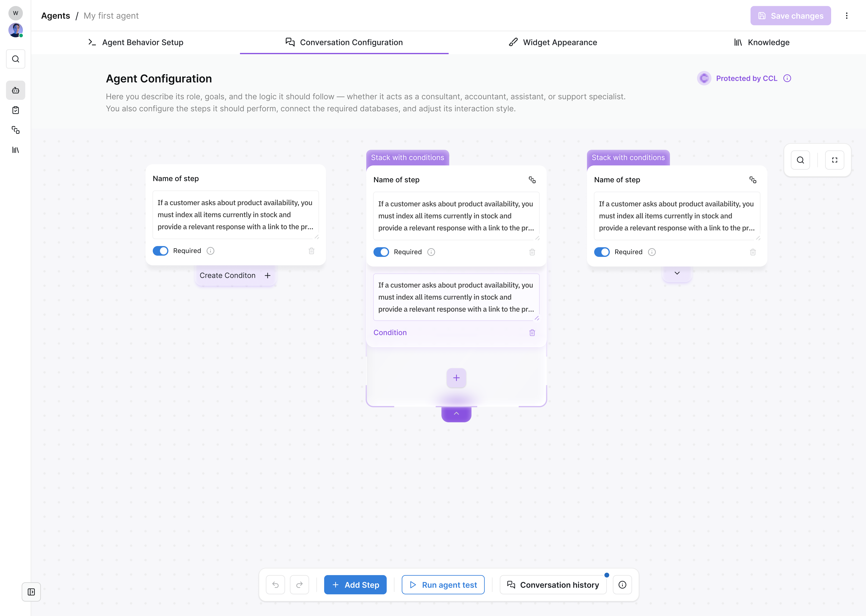
Task: Delete the left step card via trash
Action: [x=311, y=251]
